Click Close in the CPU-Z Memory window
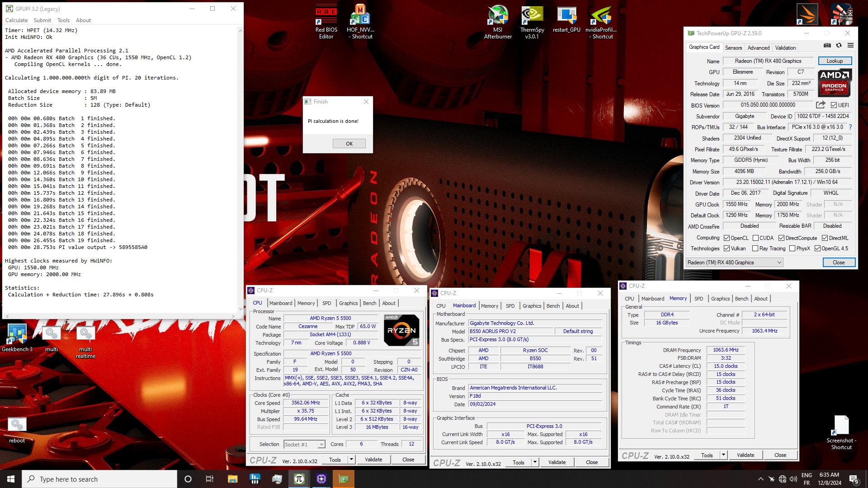The height and width of the screenshot is (488, 868). tap(780, 455)
